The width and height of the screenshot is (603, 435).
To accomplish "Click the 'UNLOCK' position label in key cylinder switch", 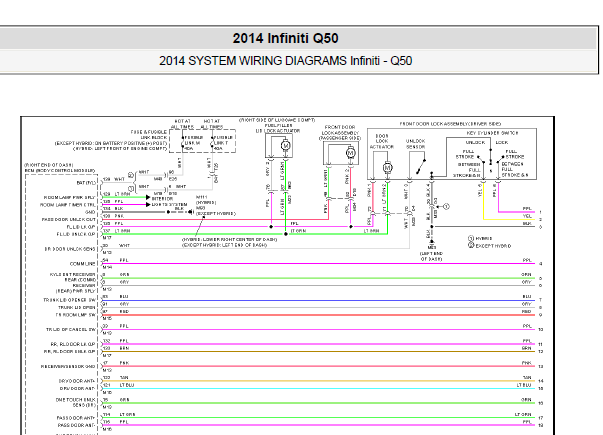I will point(476,142).
